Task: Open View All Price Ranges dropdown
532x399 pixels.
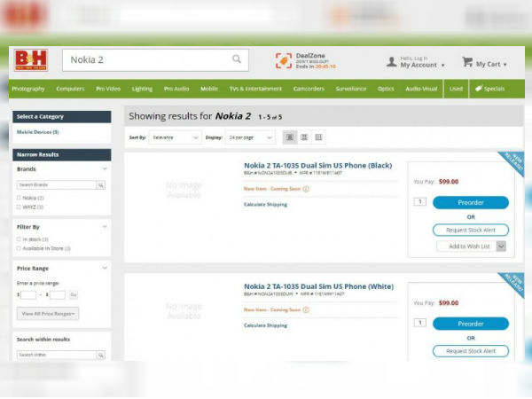Action: pos(48,314)
